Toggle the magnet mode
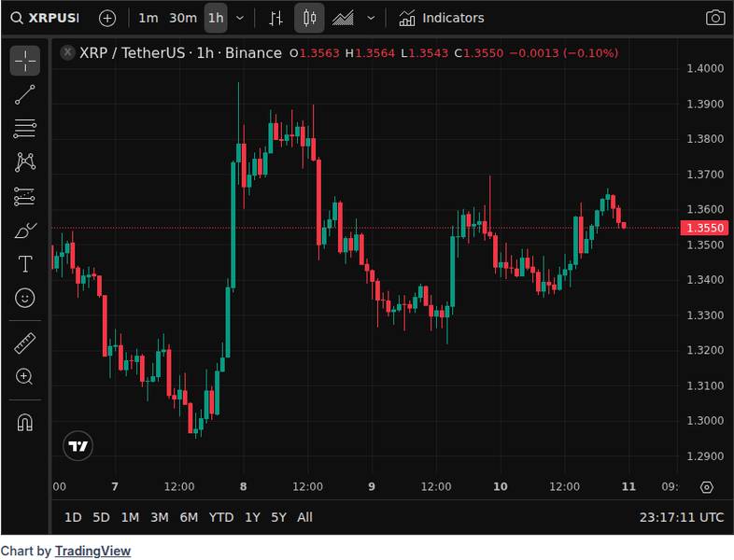The width and height of the screenshot is (734, 560). tap(25, 423)
